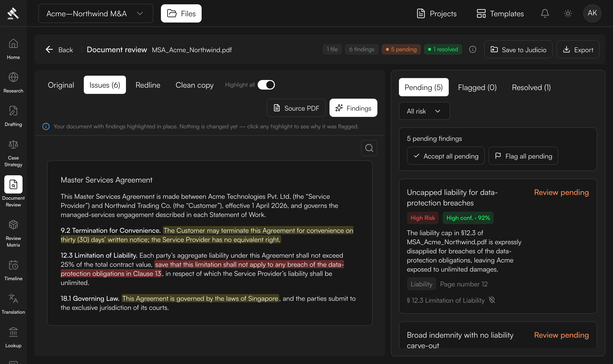Show the Flagged (0) tab
Viewport: 613px width, 364px height.
[477, 87]
